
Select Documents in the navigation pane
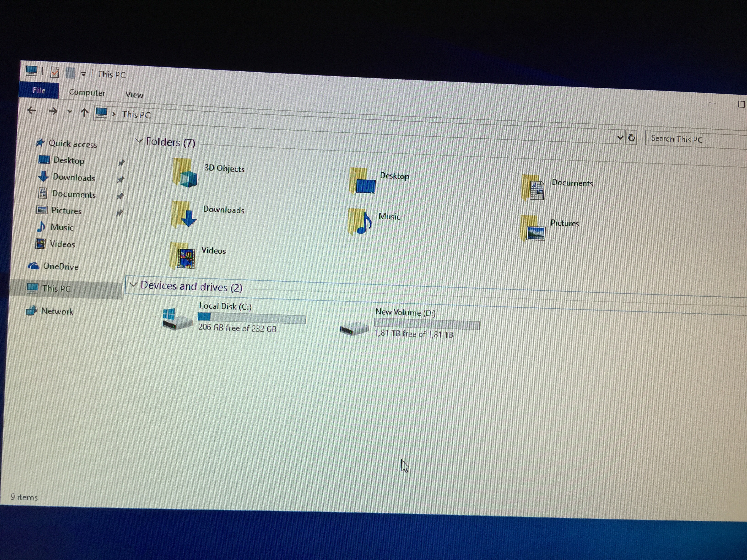[67, 194]
